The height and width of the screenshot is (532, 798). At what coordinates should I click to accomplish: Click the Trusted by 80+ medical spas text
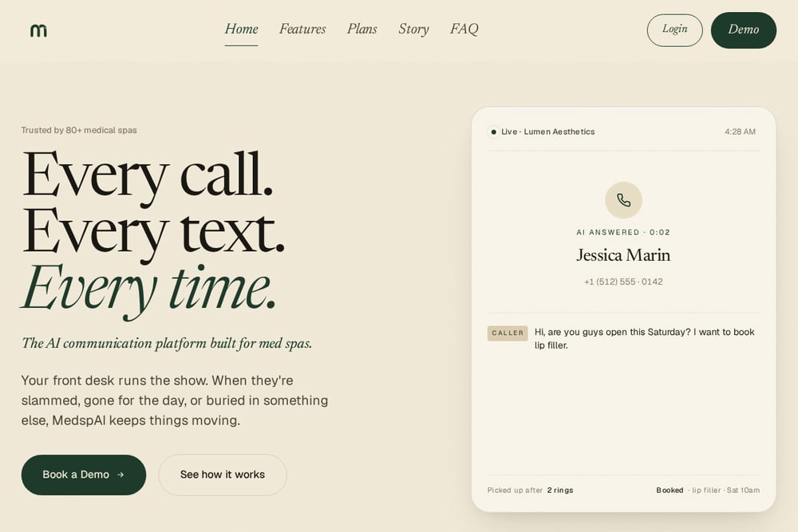tap(79, 130)
